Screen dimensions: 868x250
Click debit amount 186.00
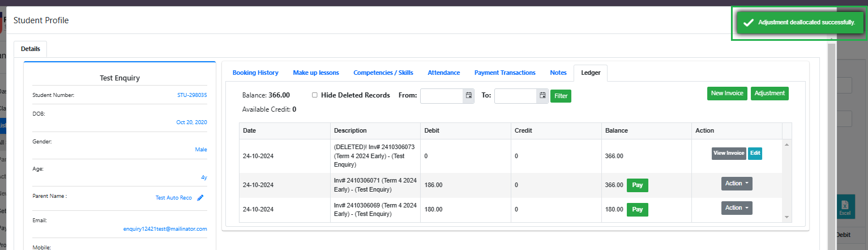coord(433,185)
